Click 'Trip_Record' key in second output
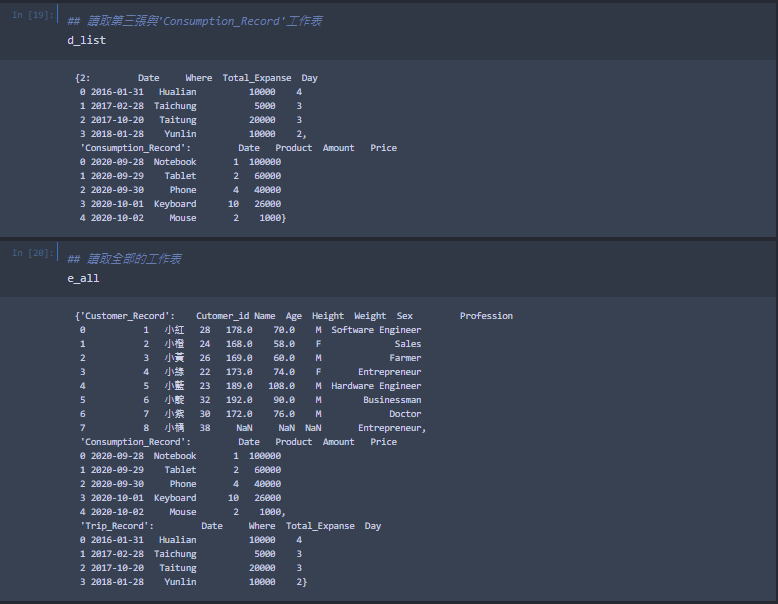This screenshot has width=778, height=604. click(x=117, y=526)
